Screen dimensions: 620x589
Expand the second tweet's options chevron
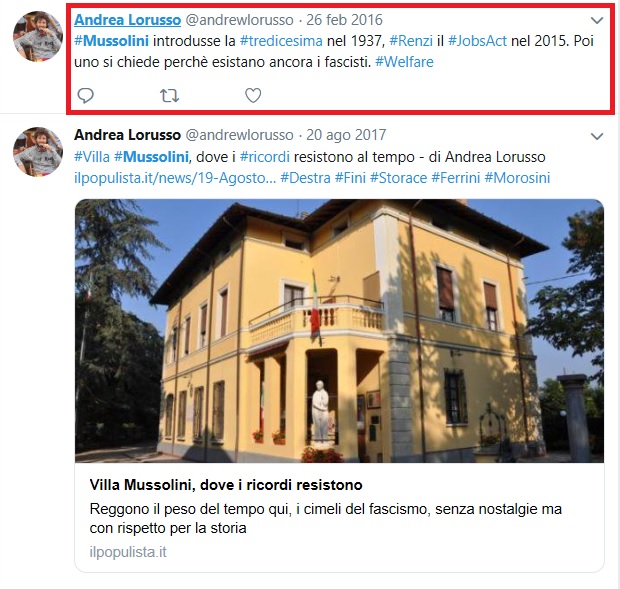[x=597, y=136]
